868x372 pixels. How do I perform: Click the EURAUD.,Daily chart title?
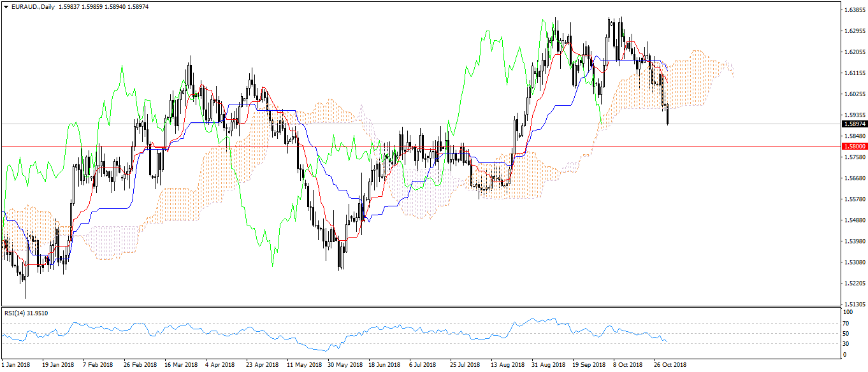[x=33, y=6]
